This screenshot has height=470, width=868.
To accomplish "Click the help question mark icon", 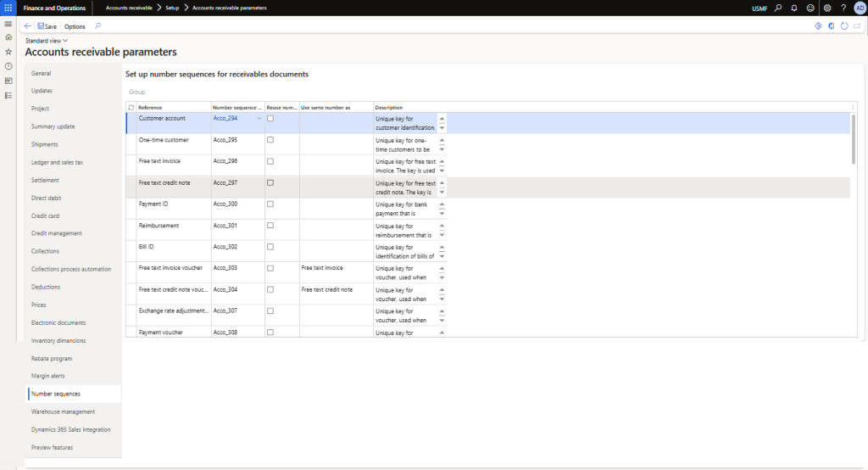I will coord(843,8).
